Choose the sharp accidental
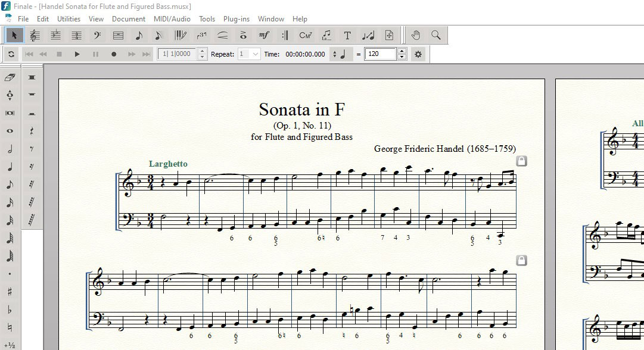 point(10,292)
